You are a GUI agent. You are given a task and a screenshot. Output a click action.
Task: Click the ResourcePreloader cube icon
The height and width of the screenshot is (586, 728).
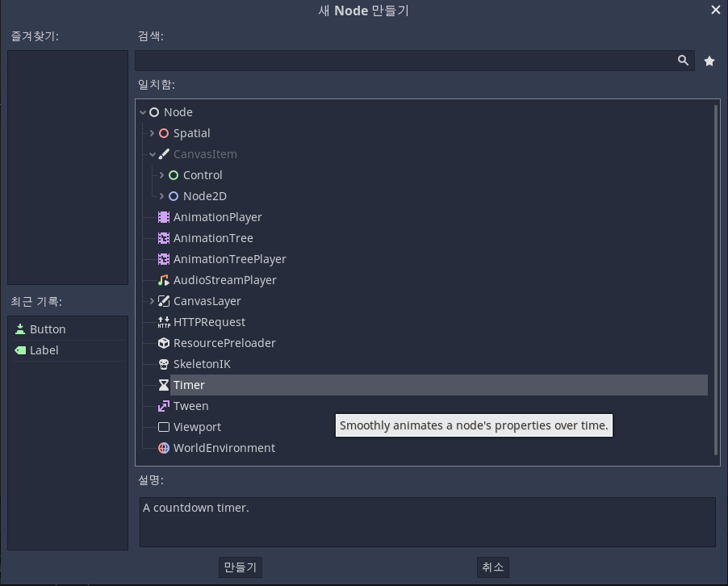(164, 343)
